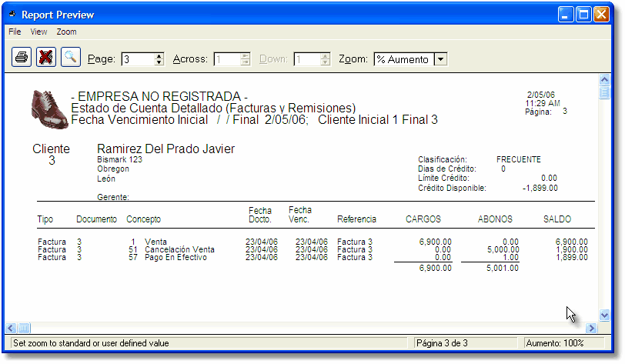Increase the Page number with up spinner
This screenshot has height=364, width=625.
click(159, 55)
